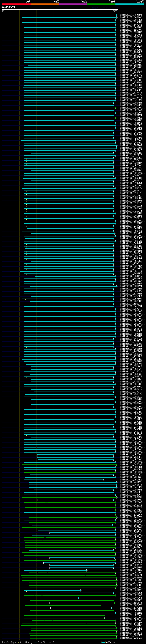The height and width of the screenshot is (644, 146).
Task: Click the UniRef100_Q5DE77 hit label
Action: tap(131, 394)
